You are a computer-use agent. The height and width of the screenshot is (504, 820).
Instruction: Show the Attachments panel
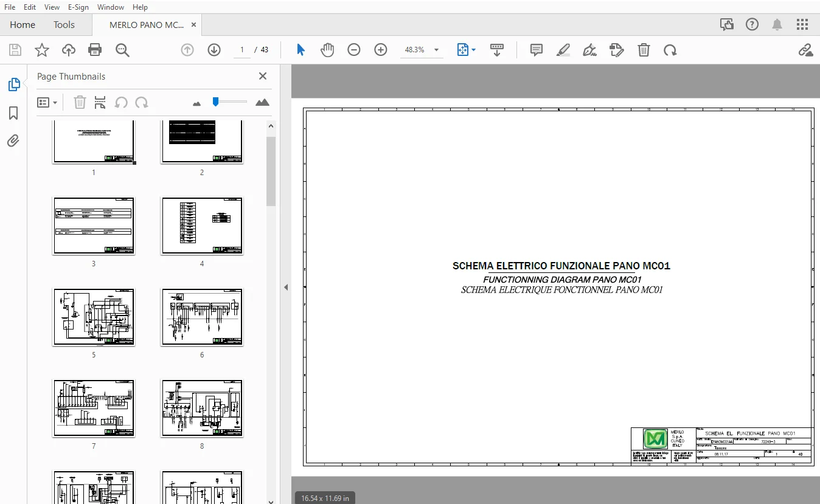[13, 141]
